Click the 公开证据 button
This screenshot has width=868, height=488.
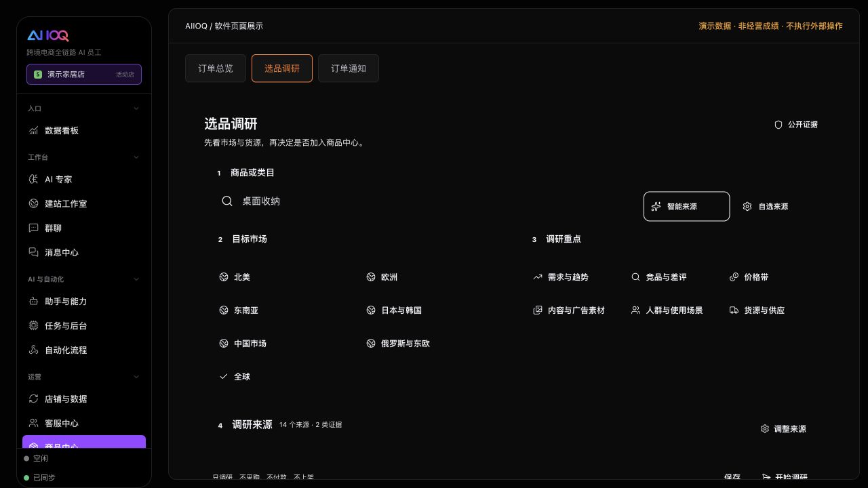(796, 125)
